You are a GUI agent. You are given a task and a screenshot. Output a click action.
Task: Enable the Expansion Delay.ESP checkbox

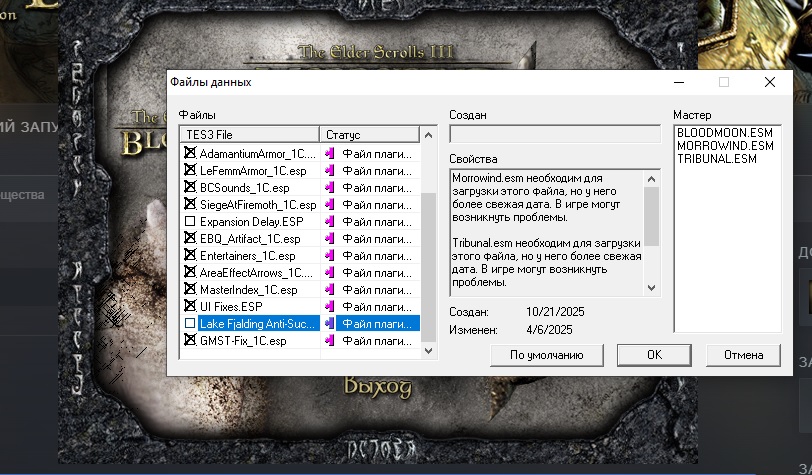point(190,222)
